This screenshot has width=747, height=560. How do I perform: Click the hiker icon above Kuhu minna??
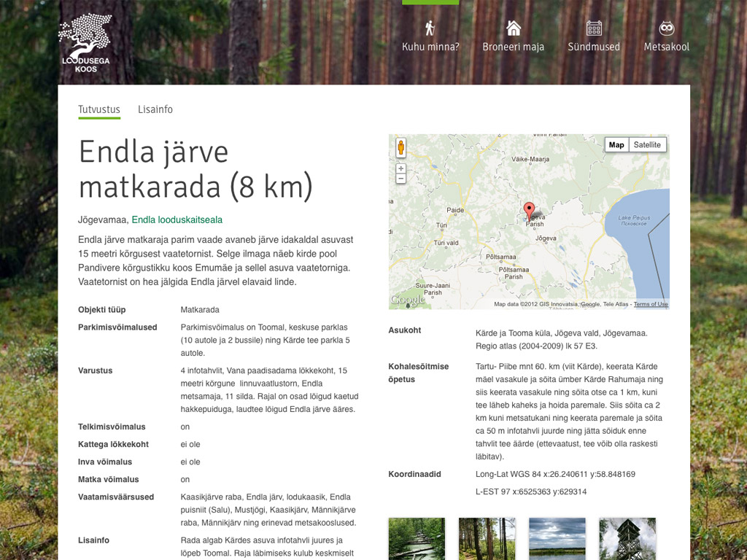point(430,28)
